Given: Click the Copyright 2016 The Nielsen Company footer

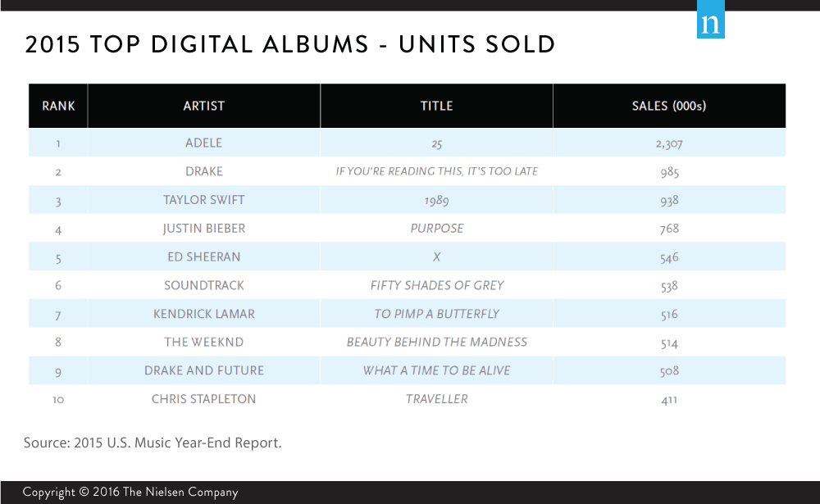Looking at the screenshot, I should tap(130, 492).
